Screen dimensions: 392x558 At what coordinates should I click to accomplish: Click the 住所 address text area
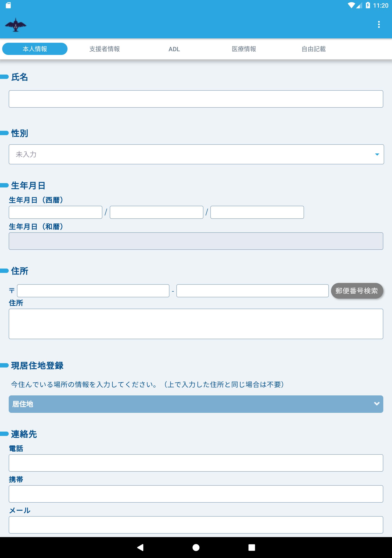coord(196,324)
